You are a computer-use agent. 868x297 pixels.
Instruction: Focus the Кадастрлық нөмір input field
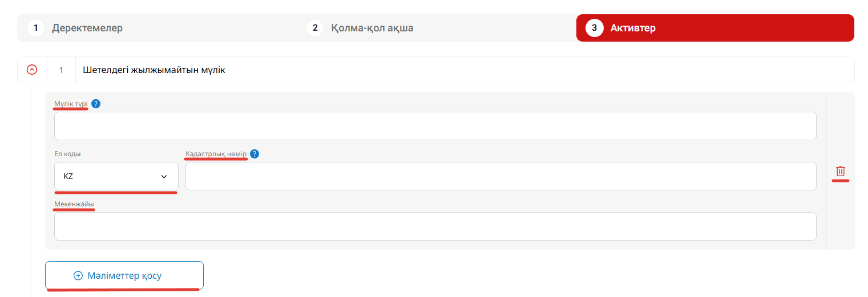[500, 176]
